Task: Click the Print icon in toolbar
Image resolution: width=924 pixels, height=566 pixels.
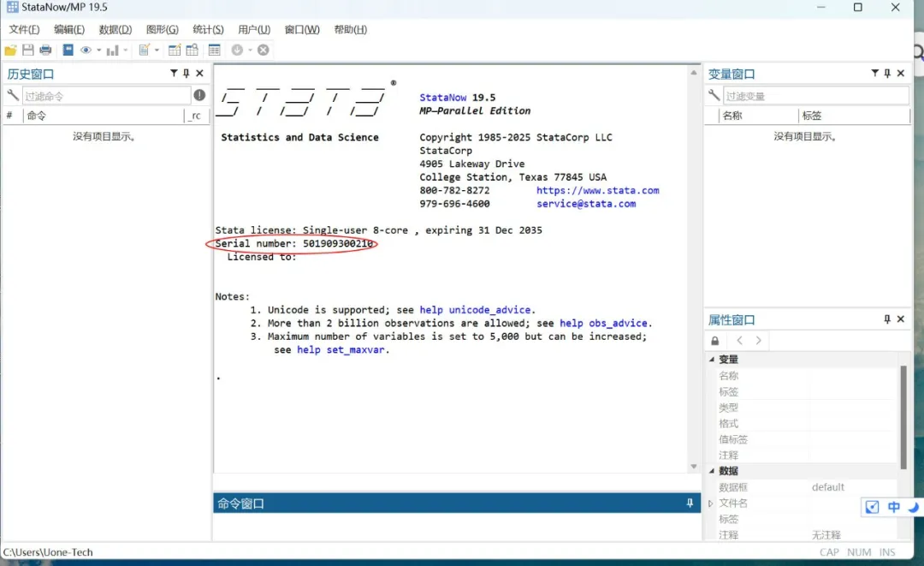Action: (x=45, y=51)
